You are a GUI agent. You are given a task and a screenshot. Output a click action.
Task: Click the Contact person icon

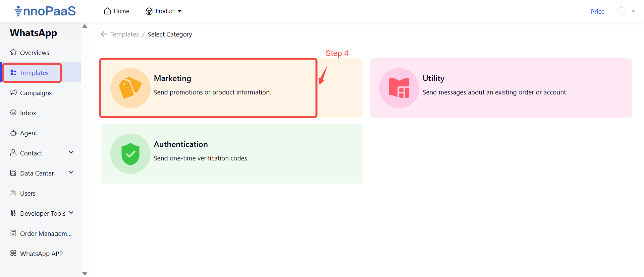tap(13, 153)
